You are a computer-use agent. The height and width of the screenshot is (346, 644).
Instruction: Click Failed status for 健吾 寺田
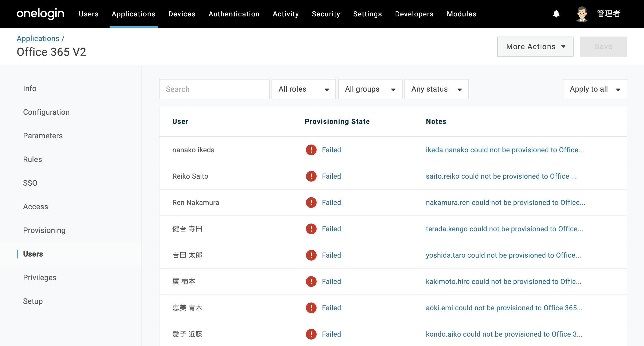331,229
